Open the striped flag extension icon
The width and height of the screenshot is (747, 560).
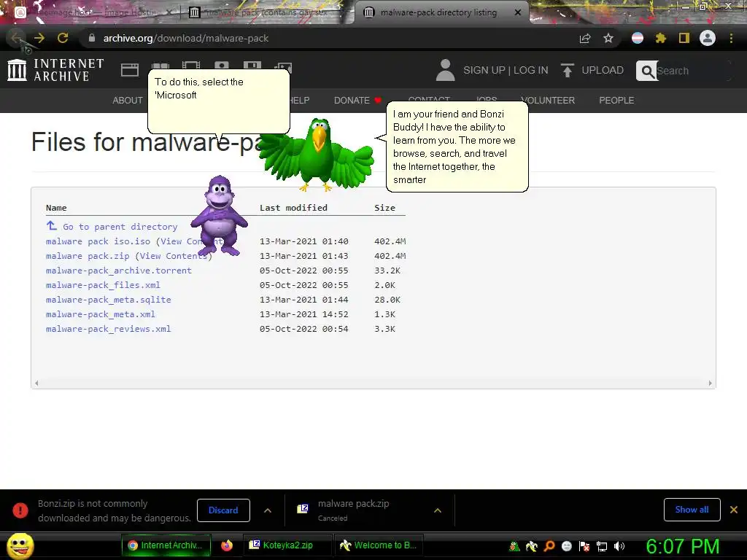[x=638, y=38]
